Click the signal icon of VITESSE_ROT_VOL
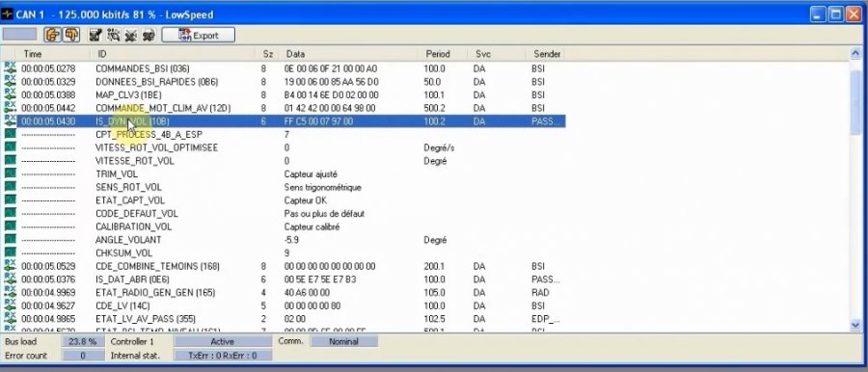The width and height of the screenshot is (868, 372). click(10, 161)
